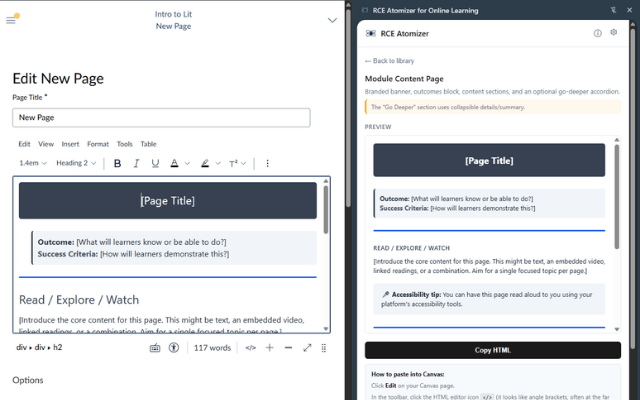Click the Page Title input field
The width and height of the screenshot is (640, 400).
point(161,118)
